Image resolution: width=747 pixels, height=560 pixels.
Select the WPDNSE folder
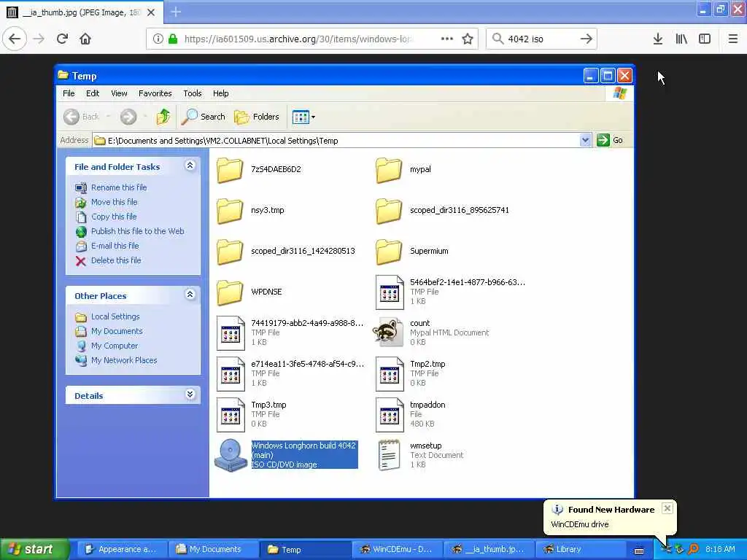click(x=249, y=292)
